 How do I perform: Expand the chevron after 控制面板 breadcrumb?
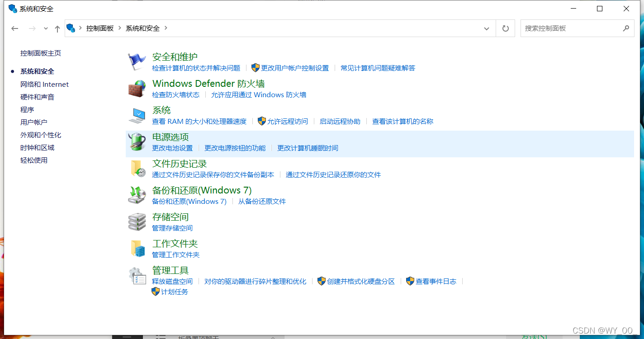click(x=120, y=28)
